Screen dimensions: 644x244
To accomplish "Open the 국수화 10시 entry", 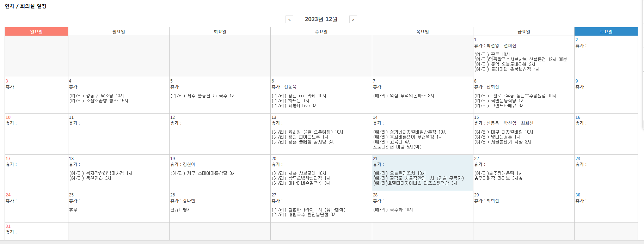I will coord(393,210).
